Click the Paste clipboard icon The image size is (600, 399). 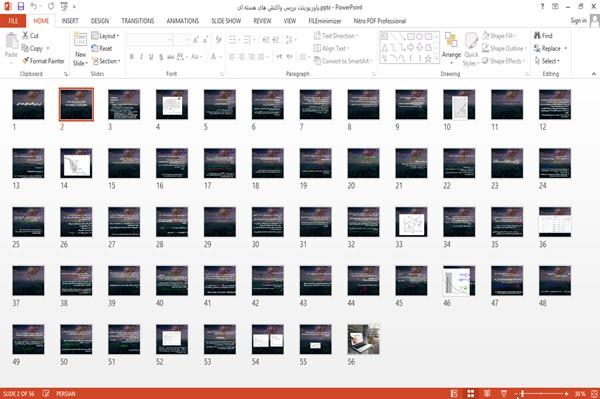click(11, 41)
